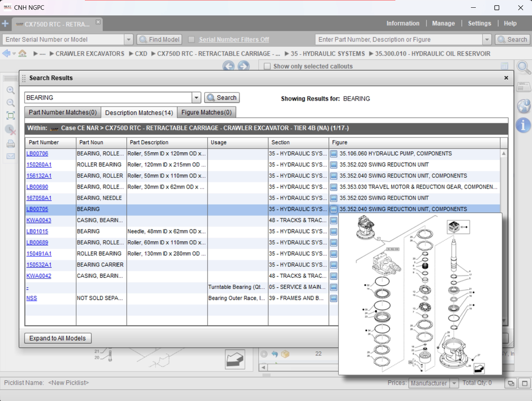The width and height of the screenshot is (532, 401).
Task: Select 'Turntable Bearing' usage cell
Action: [238, 287]
